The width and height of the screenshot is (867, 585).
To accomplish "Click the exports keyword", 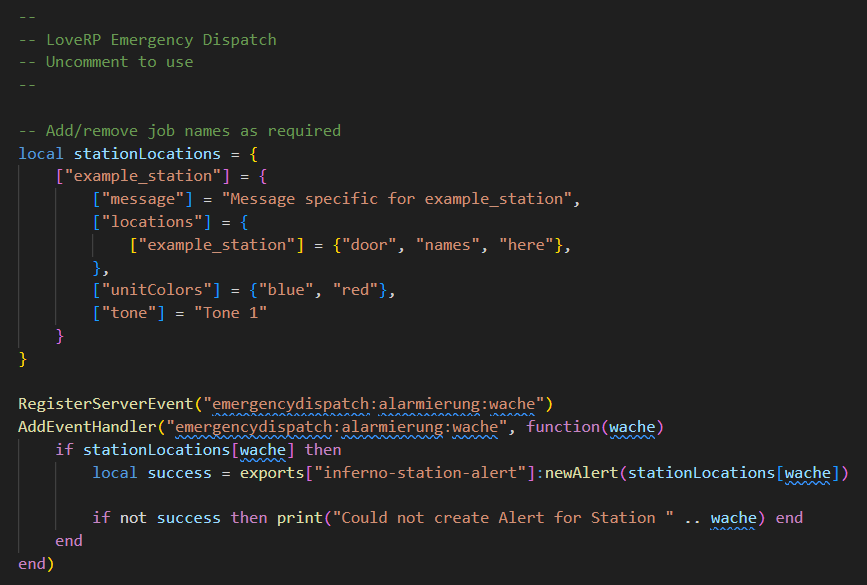I will 272,473.
